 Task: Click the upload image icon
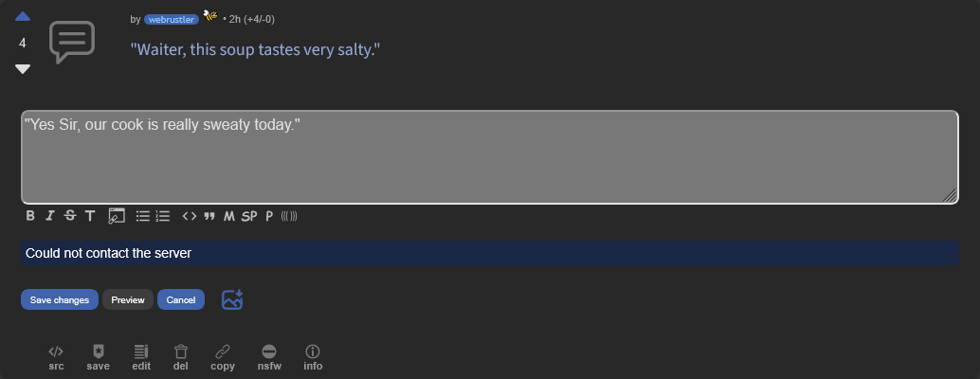click(232, 299)
